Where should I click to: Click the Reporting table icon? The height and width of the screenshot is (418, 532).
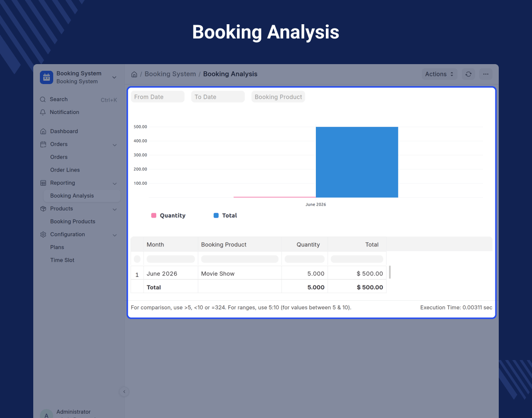(43, 183)
